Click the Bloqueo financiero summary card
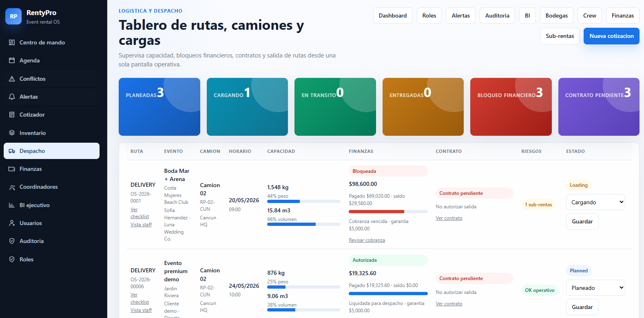 (511, 107)
